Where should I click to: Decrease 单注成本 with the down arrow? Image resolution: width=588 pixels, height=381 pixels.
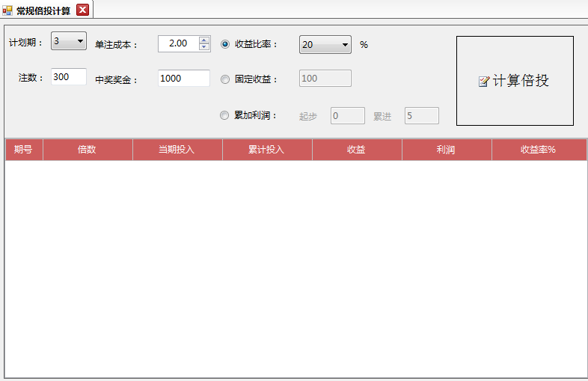204,47
